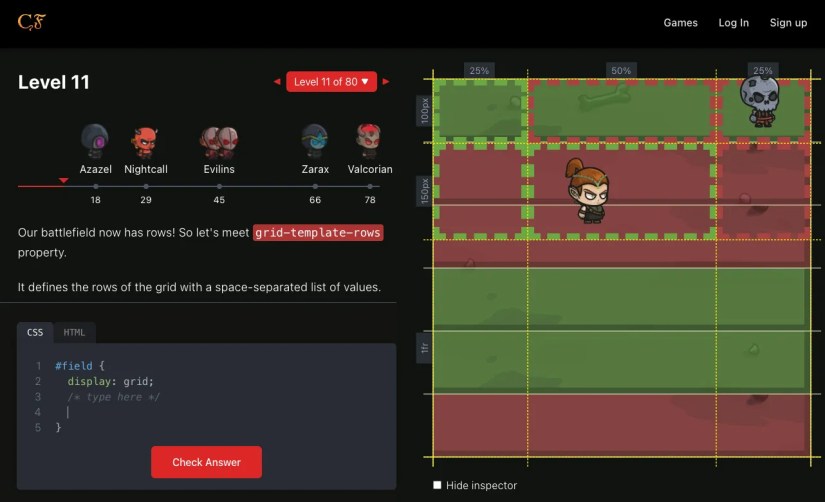Toggle the Hide inspector checkbox
The image size is (825, 502).
tap(437, 485)
